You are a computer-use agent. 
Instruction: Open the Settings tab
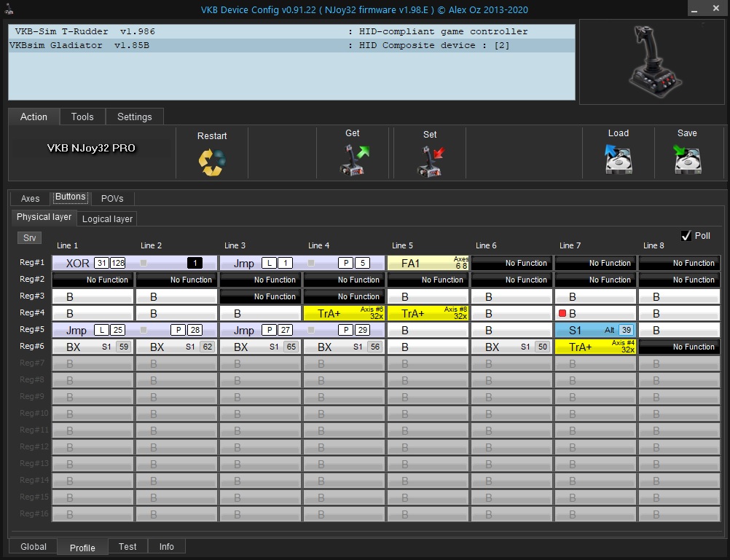click(x=135, y=117)
